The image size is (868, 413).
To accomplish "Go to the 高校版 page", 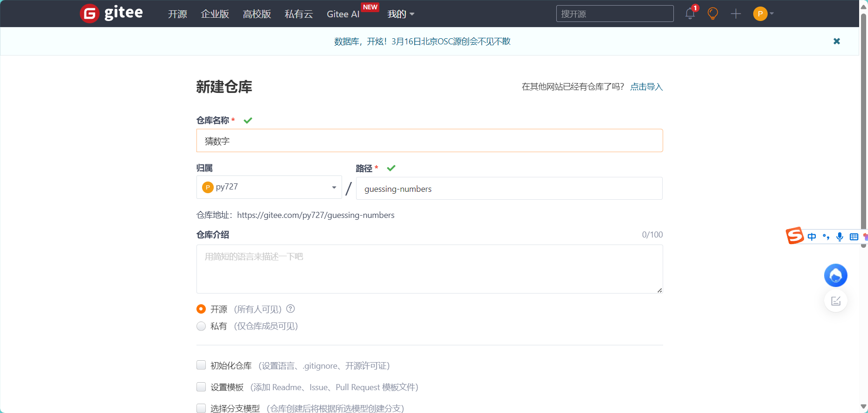I will click(257, 14).
